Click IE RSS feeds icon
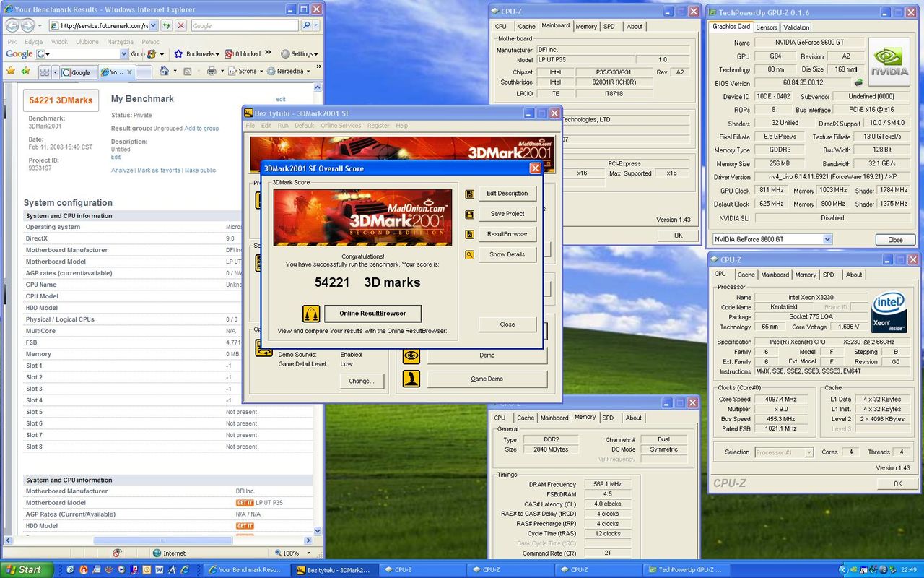924x578 pixels. pyautogui.click(x=188, y=71)
